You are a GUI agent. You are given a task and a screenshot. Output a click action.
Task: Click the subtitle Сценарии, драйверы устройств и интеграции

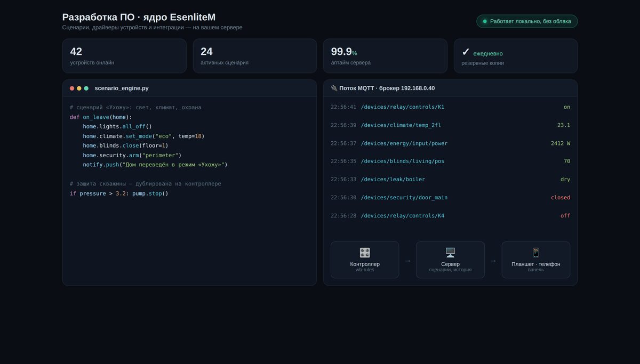point(152,27)
